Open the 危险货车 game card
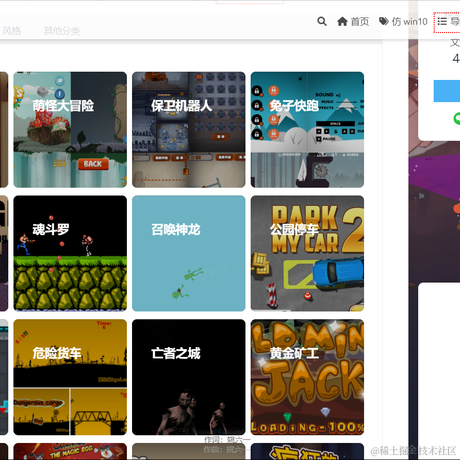The width and height of the screenshot is (460, 460). click(70, 377)
